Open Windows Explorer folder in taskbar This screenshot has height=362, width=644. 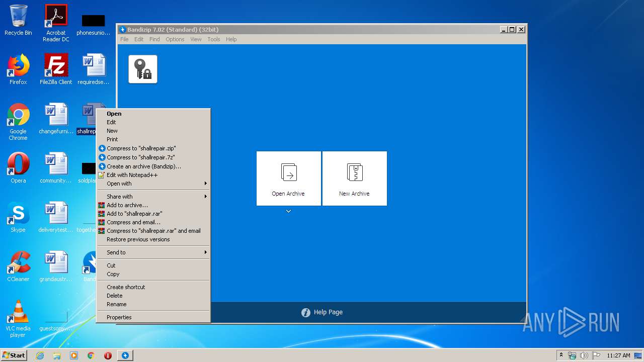point(57,355)
